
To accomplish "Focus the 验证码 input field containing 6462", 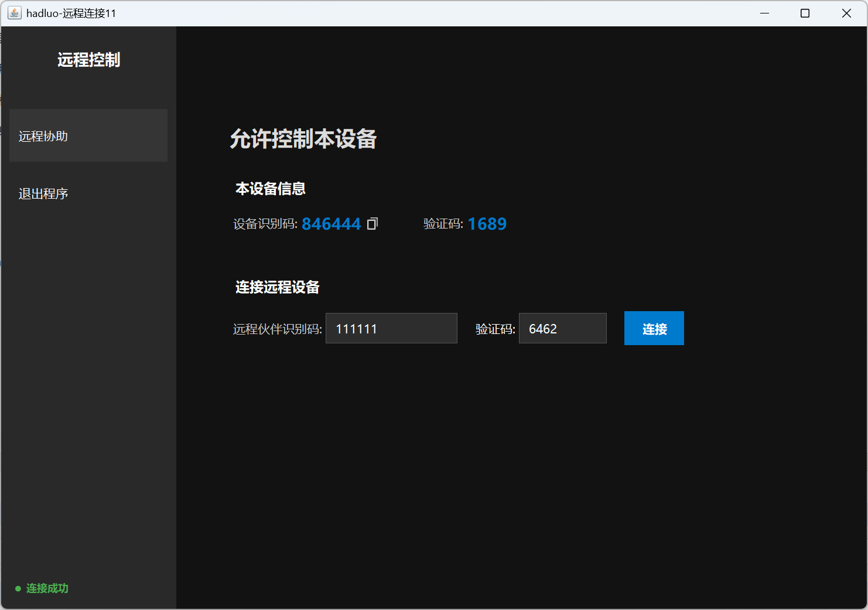I will click(x=563, y=328).
